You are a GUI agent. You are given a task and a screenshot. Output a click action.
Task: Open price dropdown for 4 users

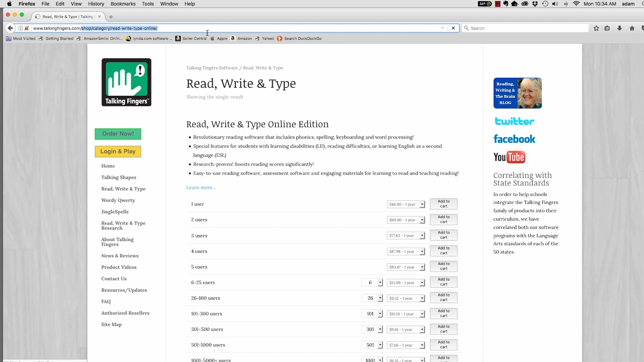pyautogui.click(x=406, y=252)
